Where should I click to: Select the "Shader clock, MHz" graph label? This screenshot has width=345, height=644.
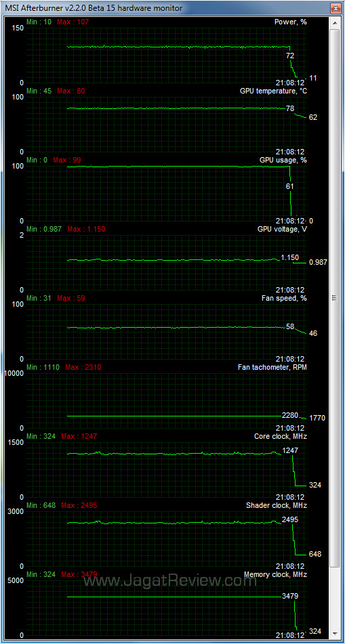277,505
